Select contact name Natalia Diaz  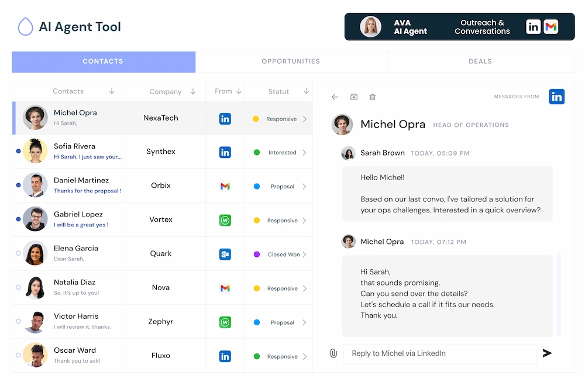[x=75, y=283]
